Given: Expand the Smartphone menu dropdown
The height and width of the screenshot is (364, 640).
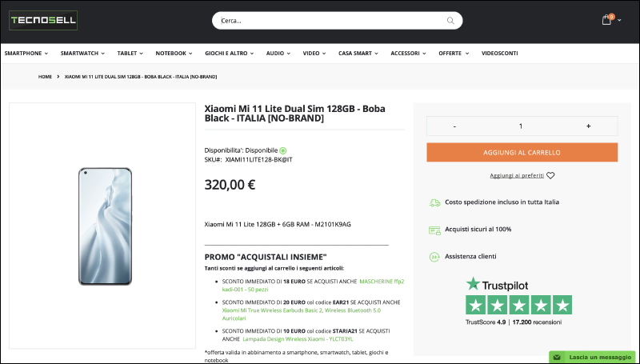Looking at the screenshot, I should pos(26,53).
